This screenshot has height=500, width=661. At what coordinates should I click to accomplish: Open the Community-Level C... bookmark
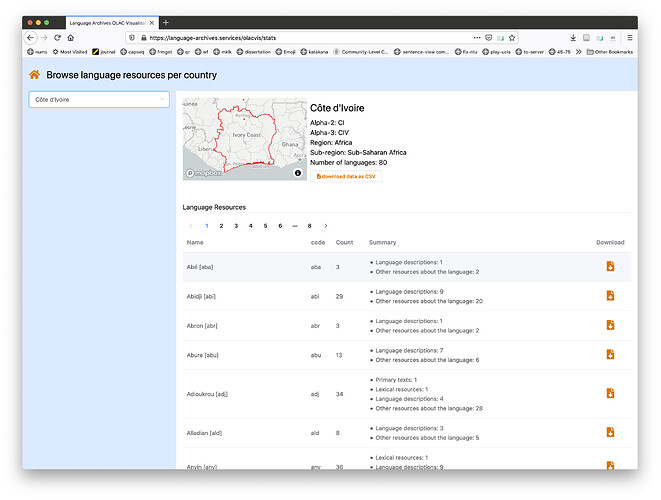pyautogui.click(x=361, y=52)
